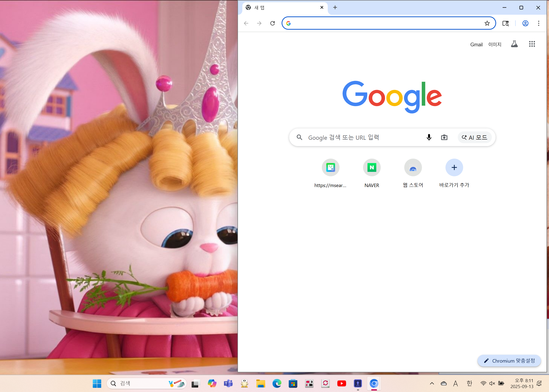The image size is (549, 392).
Task: Click the Chromium taskbar icon
Action: pos(374,383)
